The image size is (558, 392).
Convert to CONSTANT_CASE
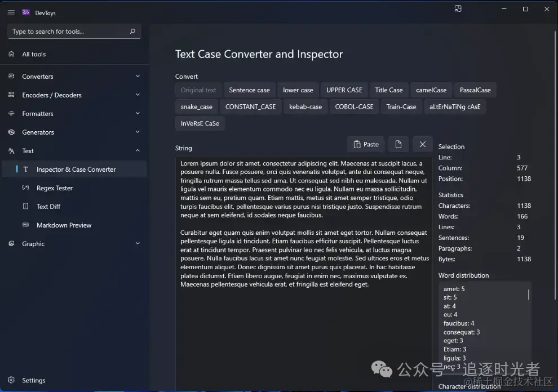(250, 106)
